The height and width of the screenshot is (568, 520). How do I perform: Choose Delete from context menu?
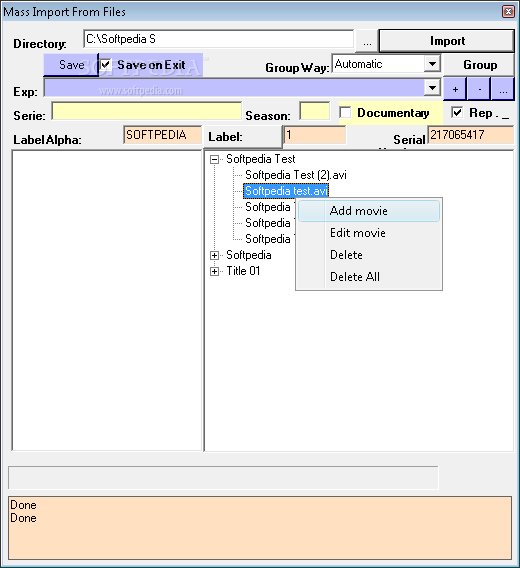369,255
